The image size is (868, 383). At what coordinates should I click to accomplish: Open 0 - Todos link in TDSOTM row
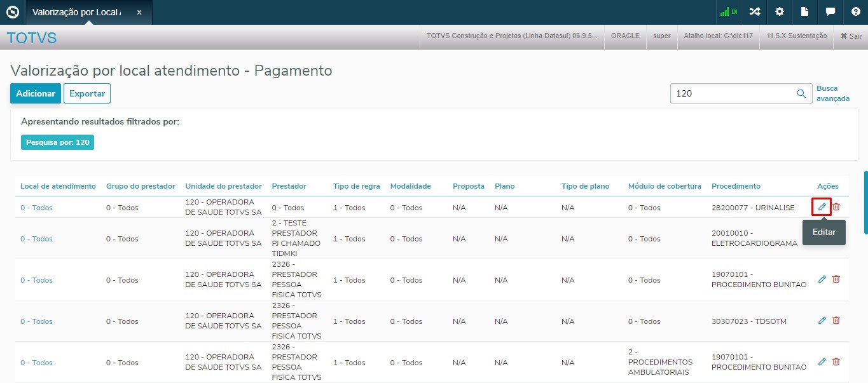(x=36, y=321)
